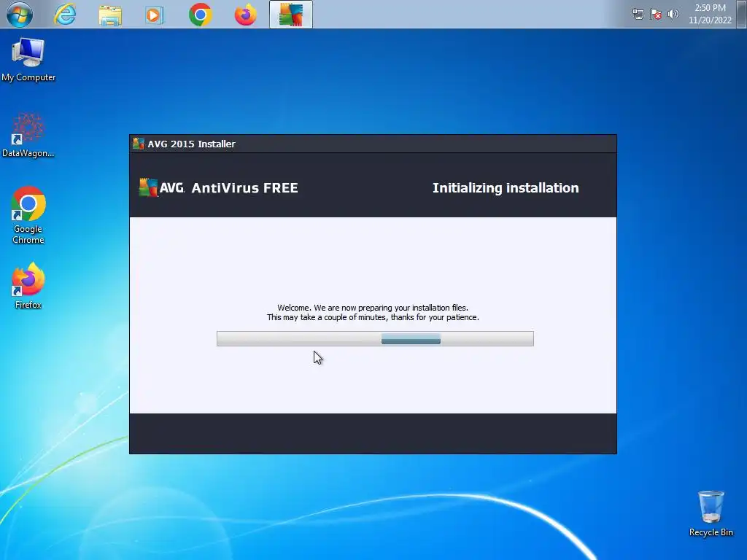747x560 pixels.
Task: Open the Action Center flag icon
Action: tap(656, 15)
